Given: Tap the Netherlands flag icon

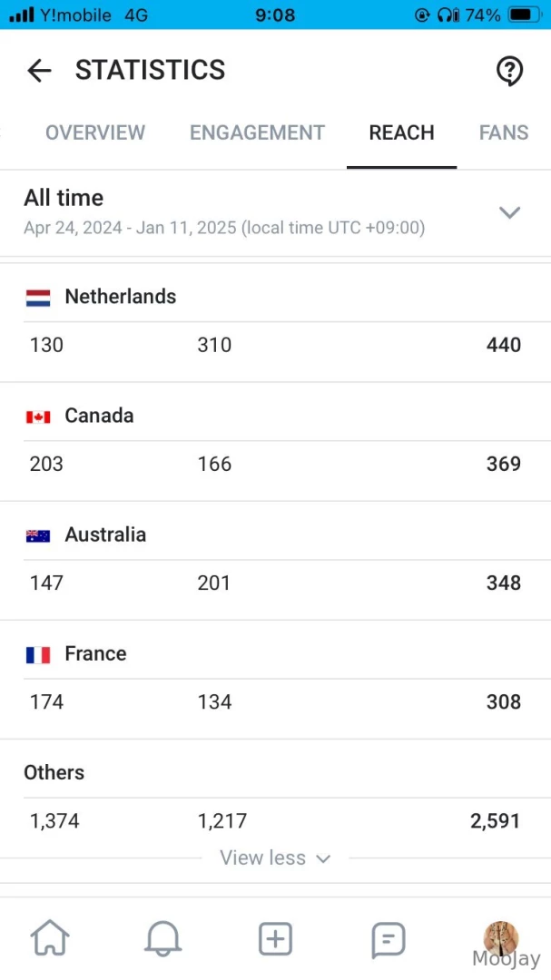Looking at the screenshot, I should [38, 298].
